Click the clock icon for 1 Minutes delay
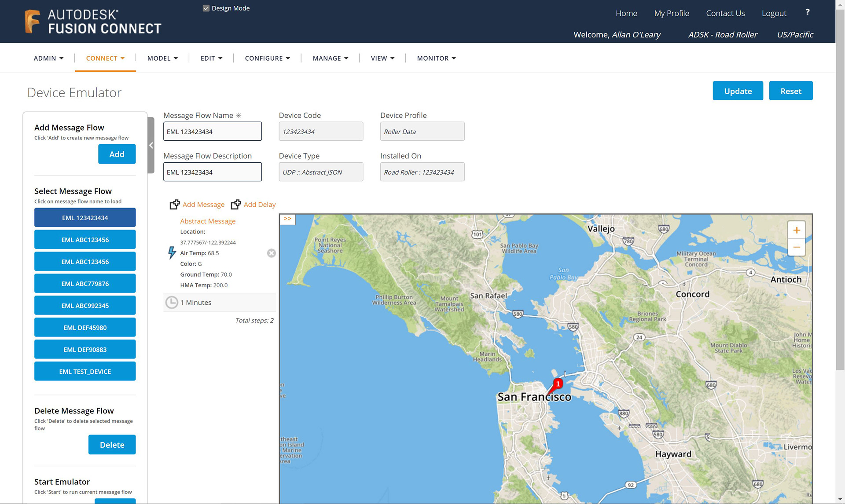This screenshot has height=504, width=845. (x=171, y=303)
